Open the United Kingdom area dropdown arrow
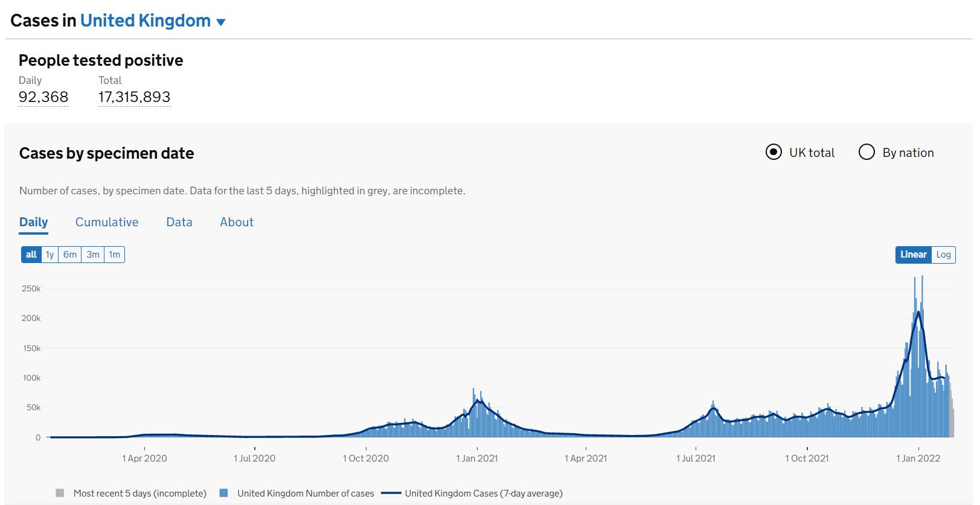The width and height of the screenshot is (980, 505). pyautogui.click(x=221, y=22)
